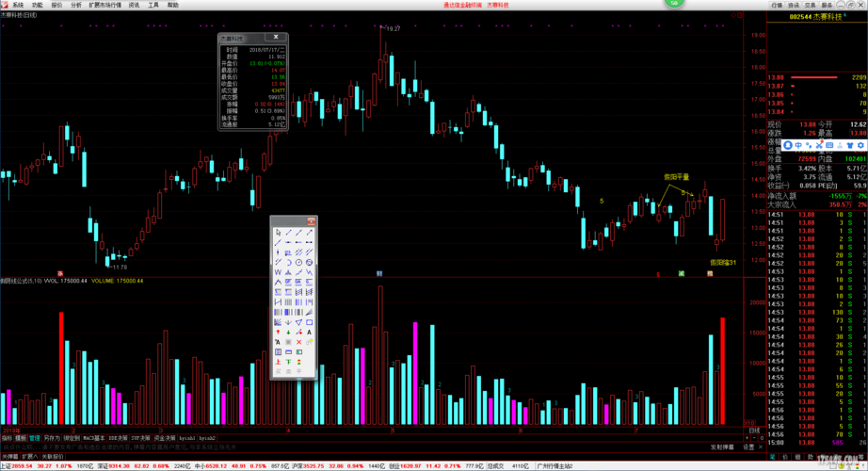This screenshot has width=868, height=471.
Task: Switch to the MACD基本 indicator tab
Action: [94, 438]
